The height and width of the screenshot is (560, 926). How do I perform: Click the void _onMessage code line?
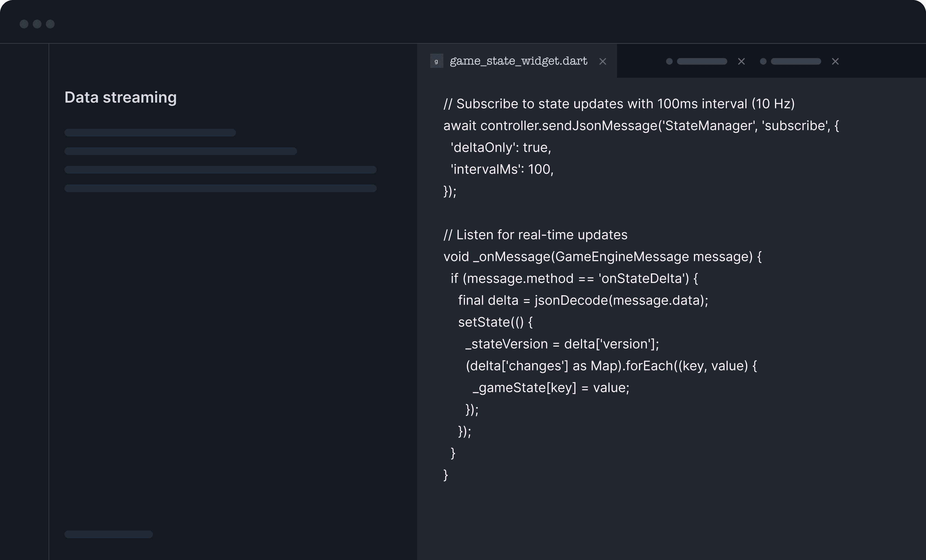[602, 257]
